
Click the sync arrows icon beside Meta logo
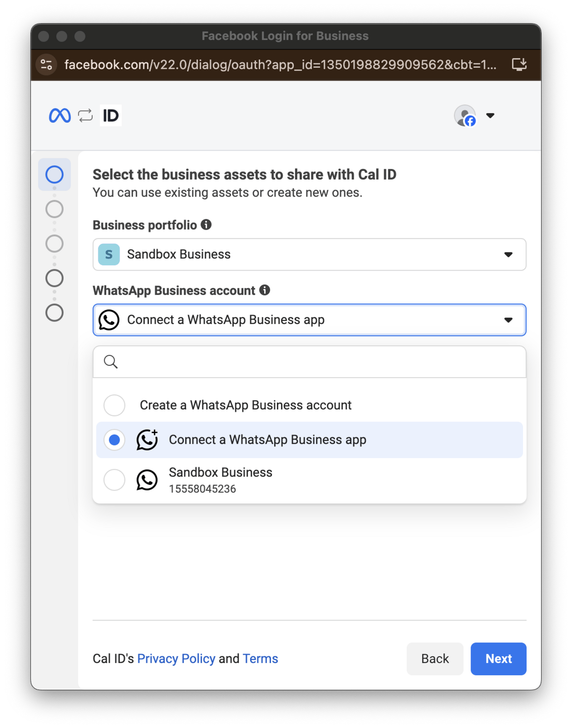point(85,116)
